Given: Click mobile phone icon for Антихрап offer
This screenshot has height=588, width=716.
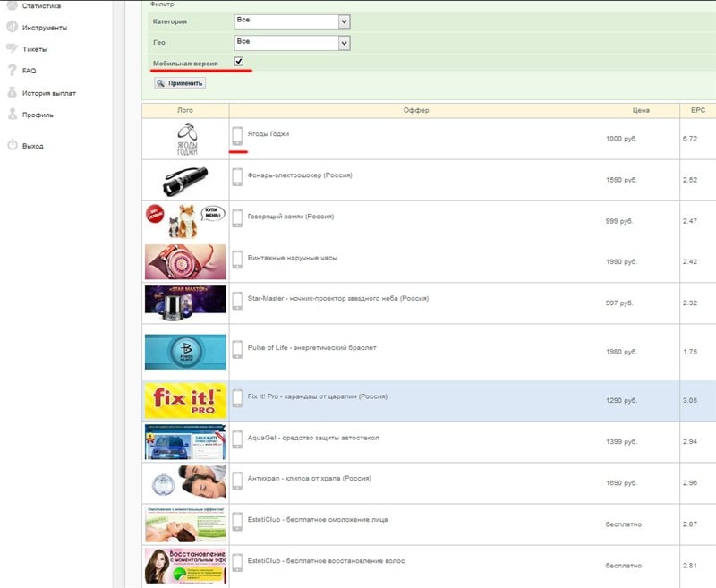Looking at the screenshot, I should (237, 481).
